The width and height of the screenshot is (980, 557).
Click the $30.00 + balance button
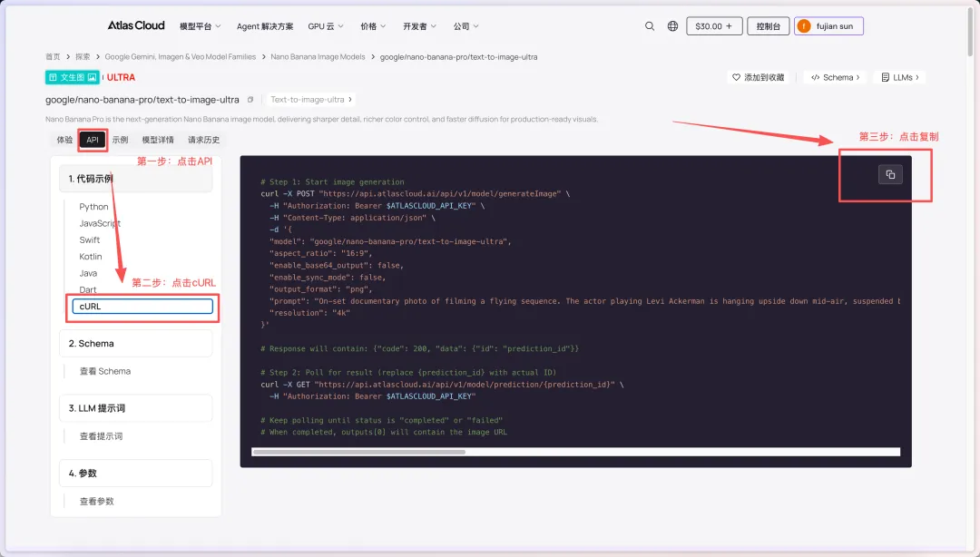[714, 26]
